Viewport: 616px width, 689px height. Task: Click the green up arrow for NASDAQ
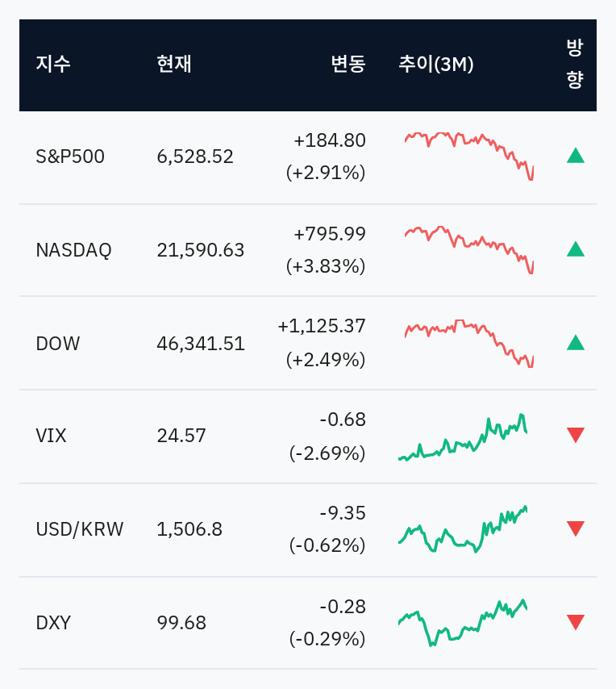tap(575, 249)
